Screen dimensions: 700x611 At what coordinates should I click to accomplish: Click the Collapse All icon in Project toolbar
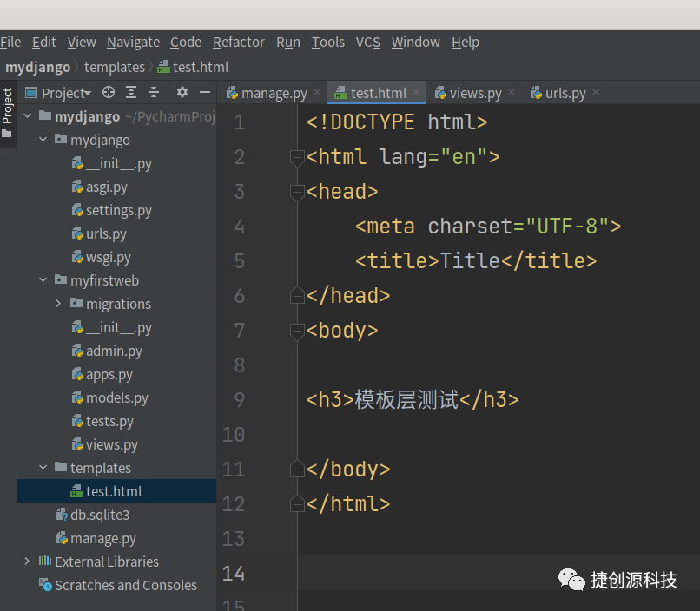pyautogui.click(x=154, y=92)
